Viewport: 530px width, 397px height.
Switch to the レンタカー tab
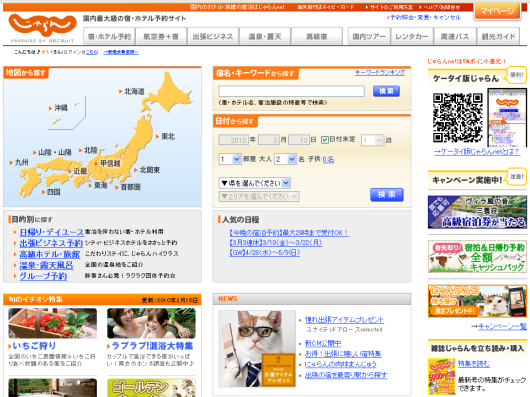click(412, 36)
